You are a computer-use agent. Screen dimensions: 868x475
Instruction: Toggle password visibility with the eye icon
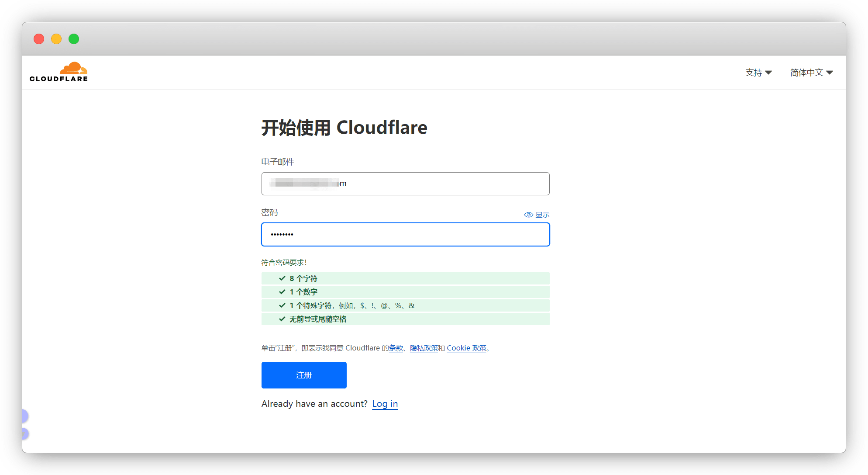(528, 215)
